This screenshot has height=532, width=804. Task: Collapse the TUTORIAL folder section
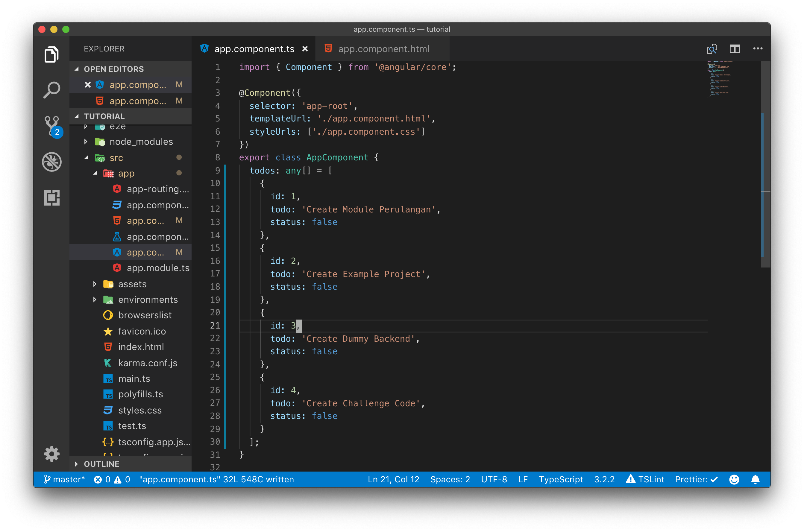click(131, 116)
